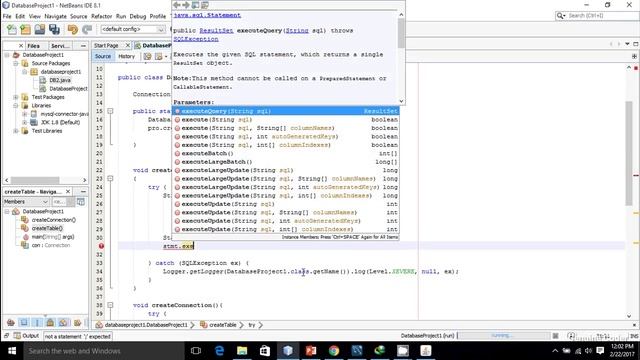
Task: Click the Navigator tree view icon
Action: click(81, 202)
